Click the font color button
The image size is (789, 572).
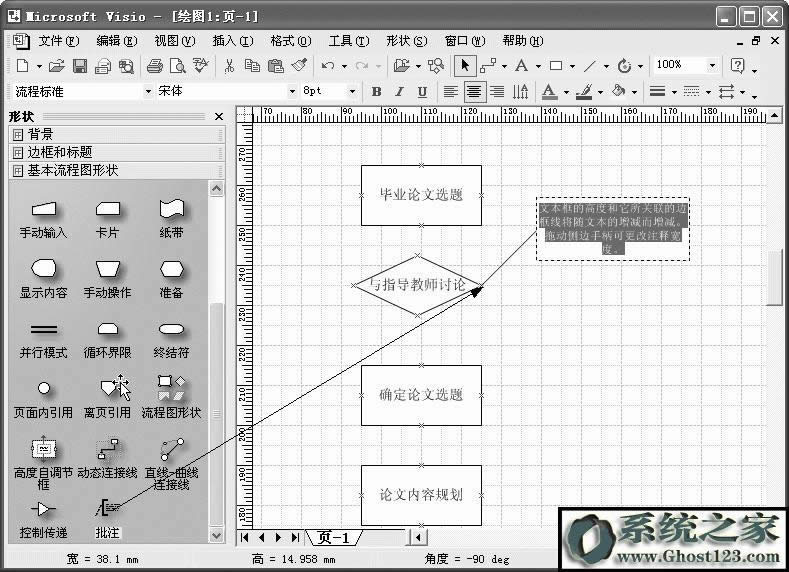[549, 92]
